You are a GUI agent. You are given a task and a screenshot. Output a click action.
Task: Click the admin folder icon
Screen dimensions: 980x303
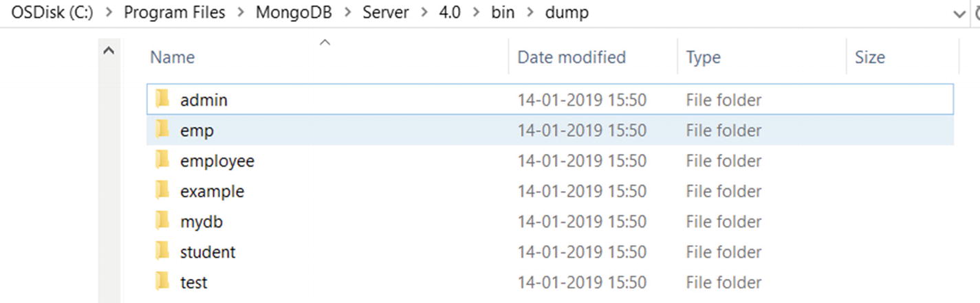coord(162,100)
